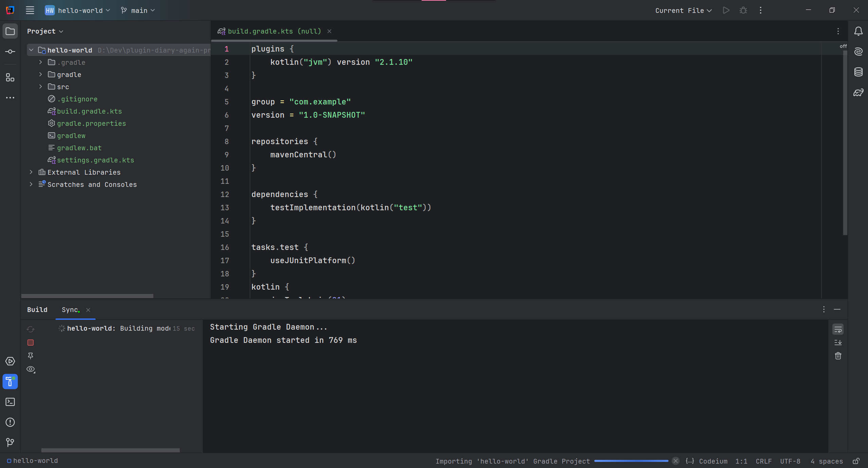868x468 pixels.
Task: Open the Database tool window
Action: (858, 72)
